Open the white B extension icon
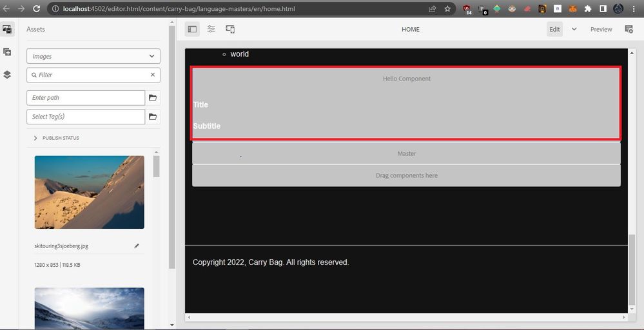This screenshot has width=644, height=330. pos(558,8)
